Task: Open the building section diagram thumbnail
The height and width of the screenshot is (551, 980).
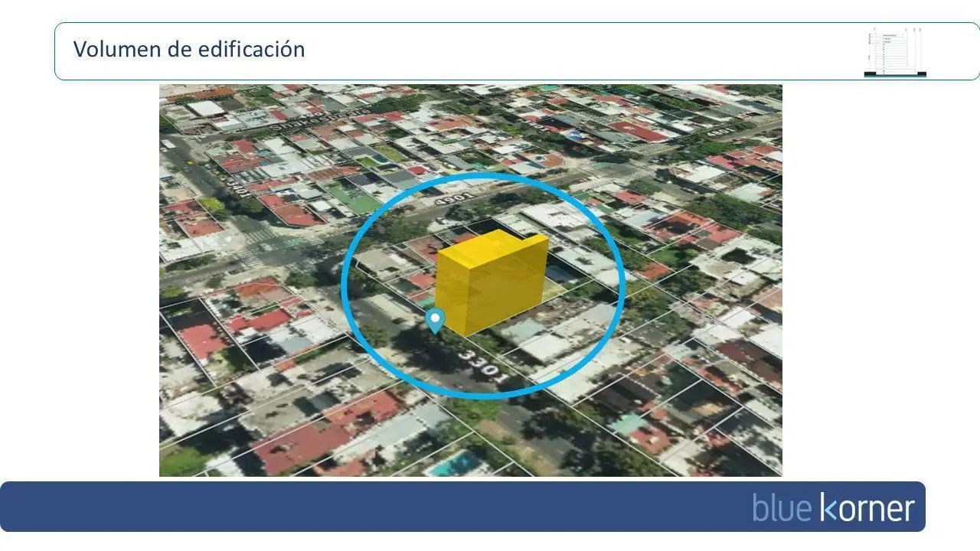Action: [x=895, y=52]
